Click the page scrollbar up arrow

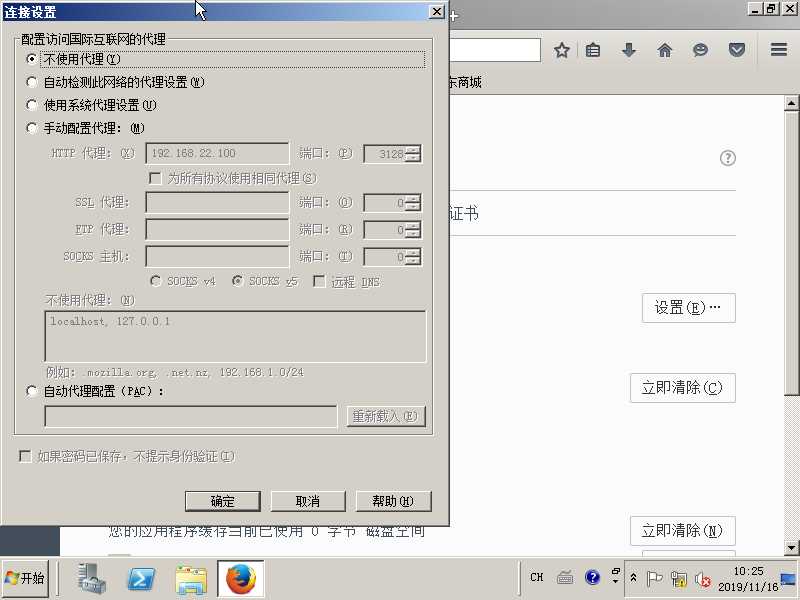click(x=791, y=103)
